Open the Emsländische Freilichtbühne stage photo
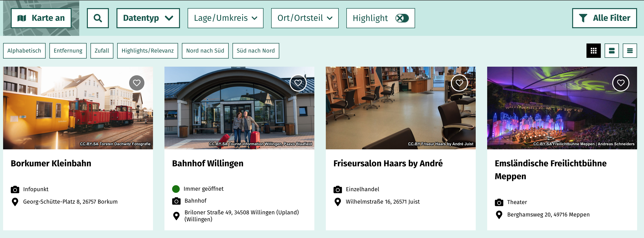Screen dimensions: 644x238 pos(562,108)
